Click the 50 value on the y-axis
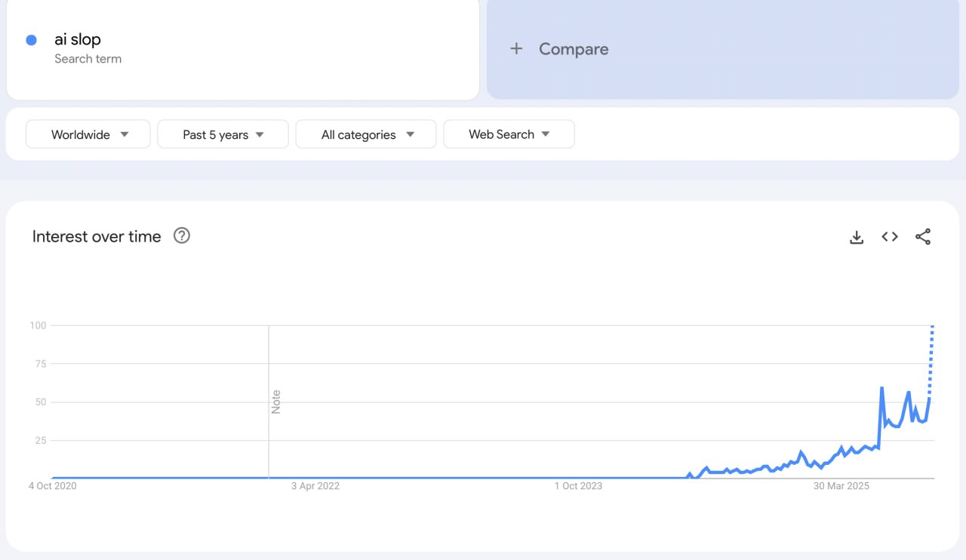The height and width of the screenshot is (560, 966). [x=41, y=402]
